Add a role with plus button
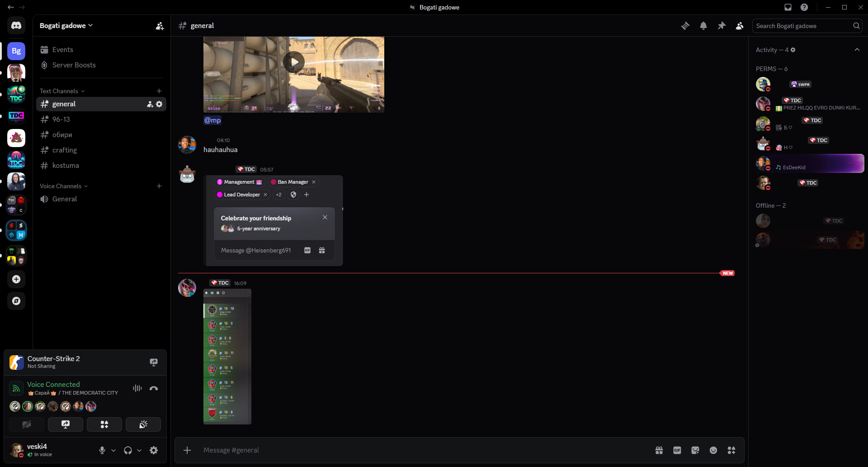 click(x=307, y=195)
